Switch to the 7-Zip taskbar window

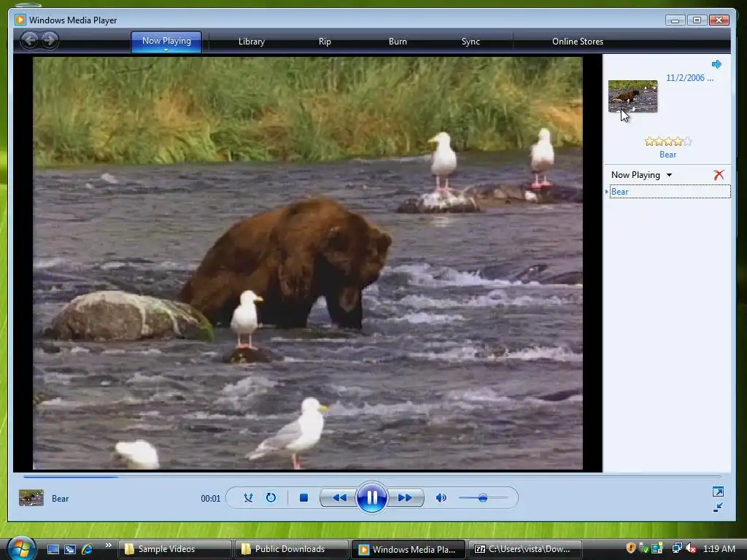[525, 549]
